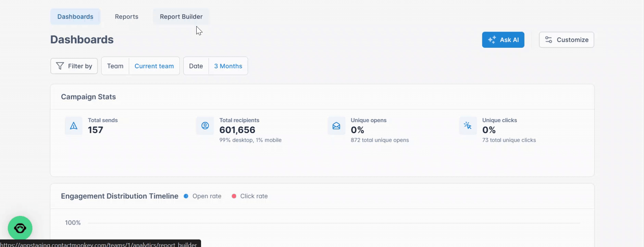Click the Filter by button
644x247 pixels.
(x=74, y=66)
